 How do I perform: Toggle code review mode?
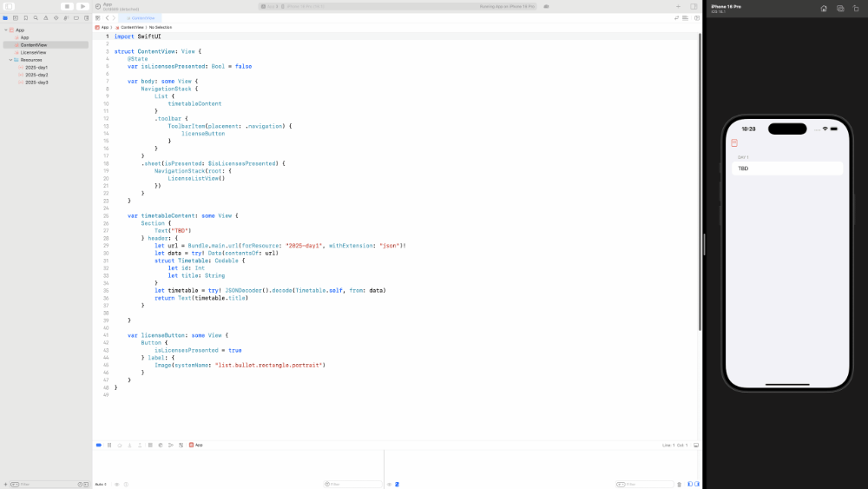pos(676,18)
